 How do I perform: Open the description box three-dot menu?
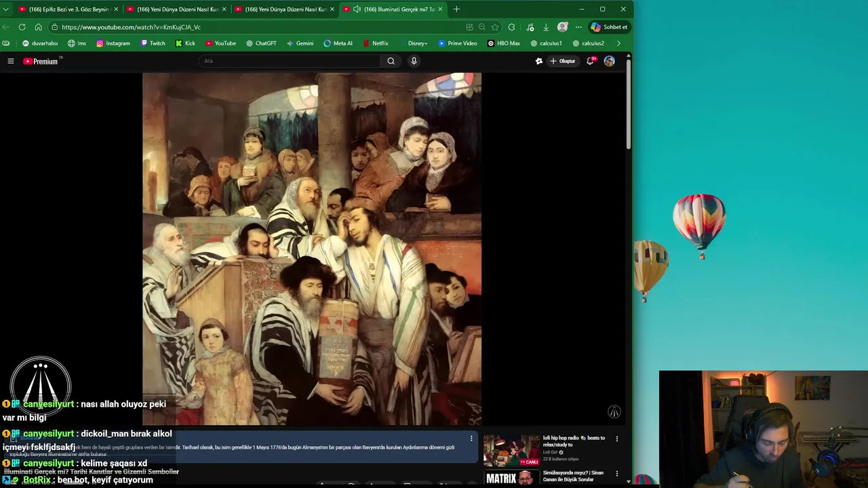click(471, 439)
